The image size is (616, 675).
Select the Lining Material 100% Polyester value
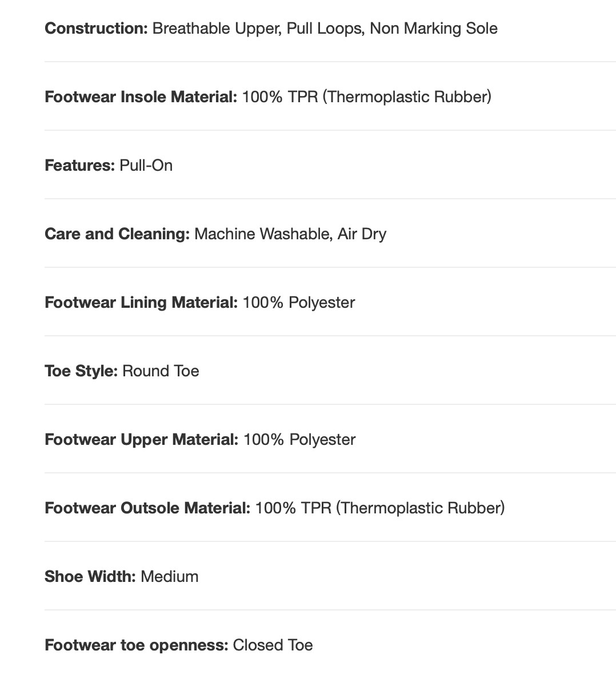point(299,303)
